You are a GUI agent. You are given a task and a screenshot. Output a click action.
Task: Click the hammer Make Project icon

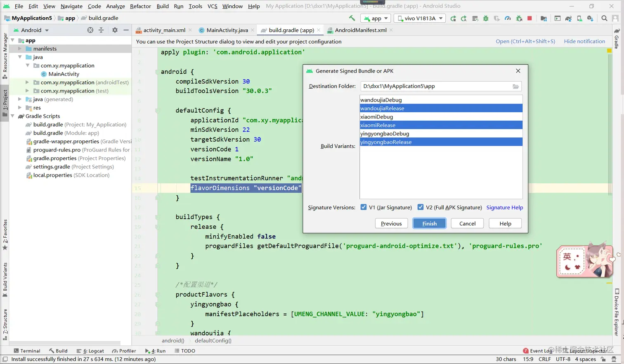point(352,18)
